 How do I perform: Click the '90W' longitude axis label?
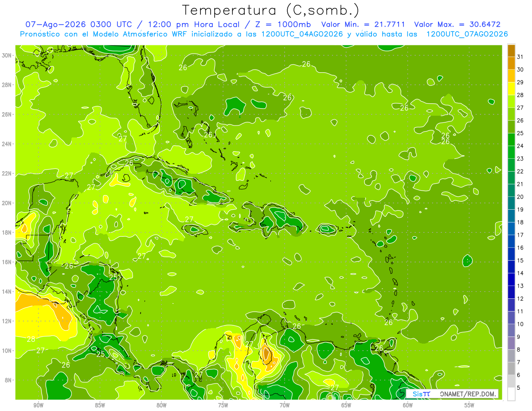pyautogui.click(x=38, y=405)
